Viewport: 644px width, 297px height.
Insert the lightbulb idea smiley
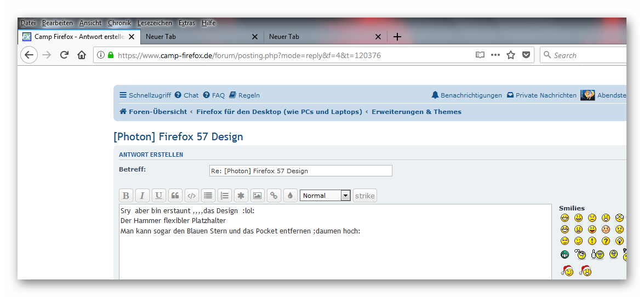pos(620,241)
